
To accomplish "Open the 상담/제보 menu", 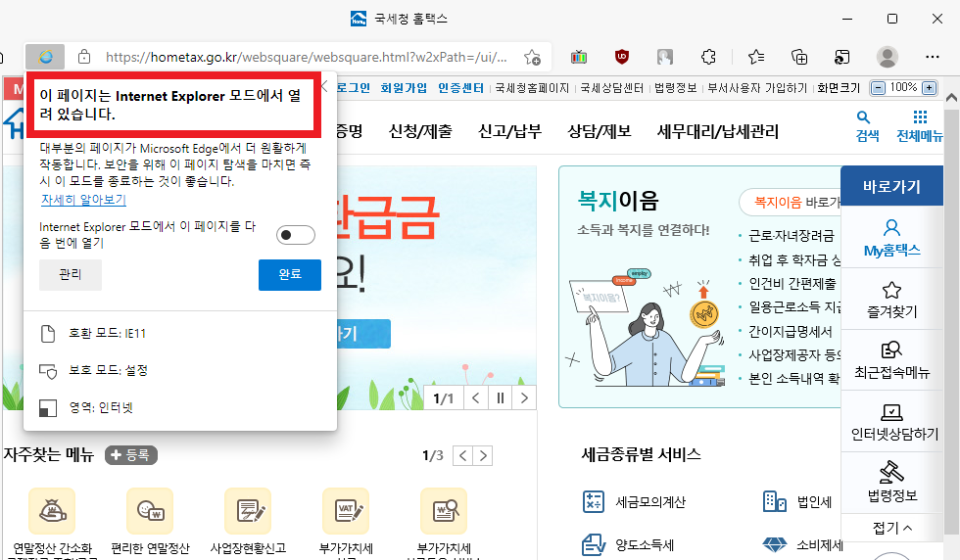I will coord(599,131).
